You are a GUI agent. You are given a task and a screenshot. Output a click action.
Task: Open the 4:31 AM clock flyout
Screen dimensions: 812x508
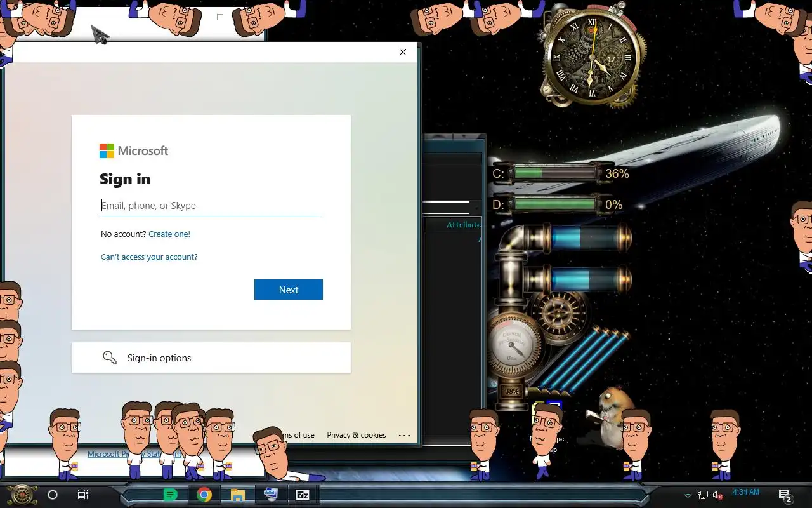(x=746, y=491)
